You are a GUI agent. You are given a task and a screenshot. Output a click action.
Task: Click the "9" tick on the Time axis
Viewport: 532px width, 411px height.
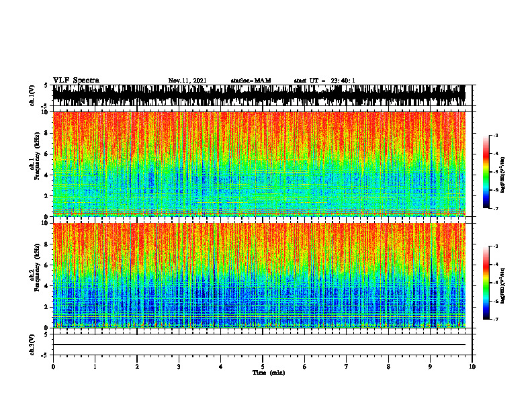tap(430, 367)
